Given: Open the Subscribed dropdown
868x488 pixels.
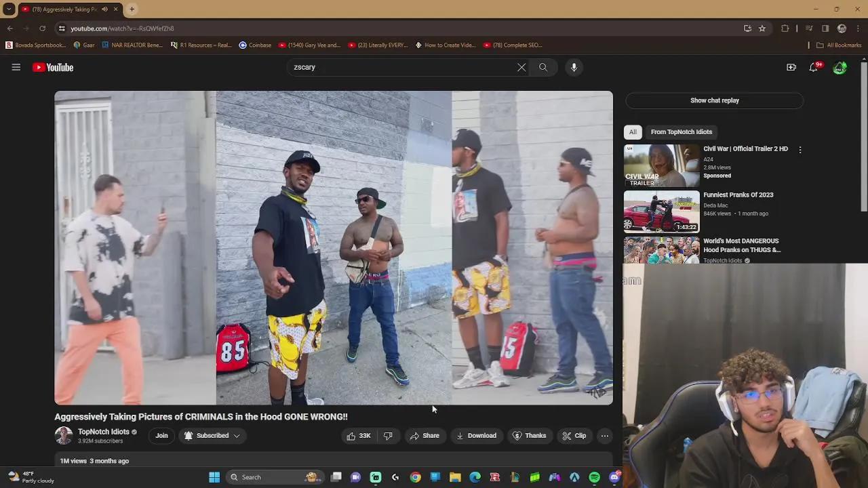Looking at the screenshot, I should (212, 435).
